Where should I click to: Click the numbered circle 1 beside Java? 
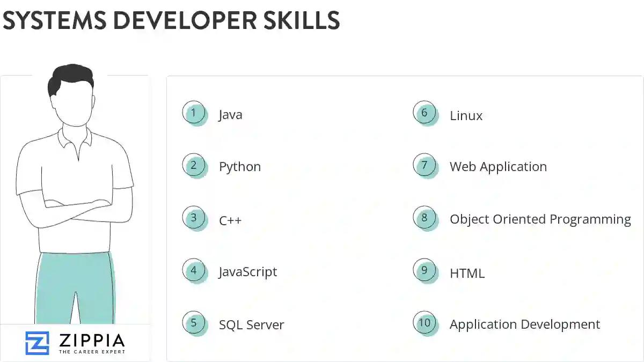point(194,113)
